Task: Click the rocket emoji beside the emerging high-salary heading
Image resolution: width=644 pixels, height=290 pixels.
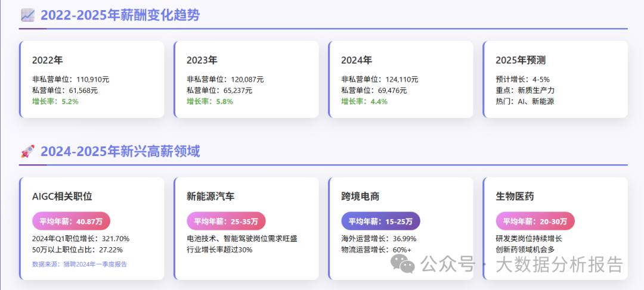Action: pos(27,152)
